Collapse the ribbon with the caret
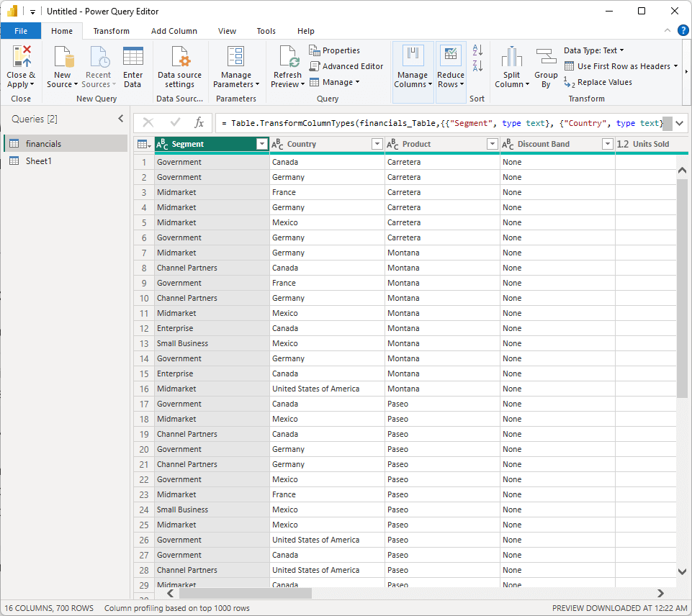Screen dimensions: 692x616 [668, 30]
